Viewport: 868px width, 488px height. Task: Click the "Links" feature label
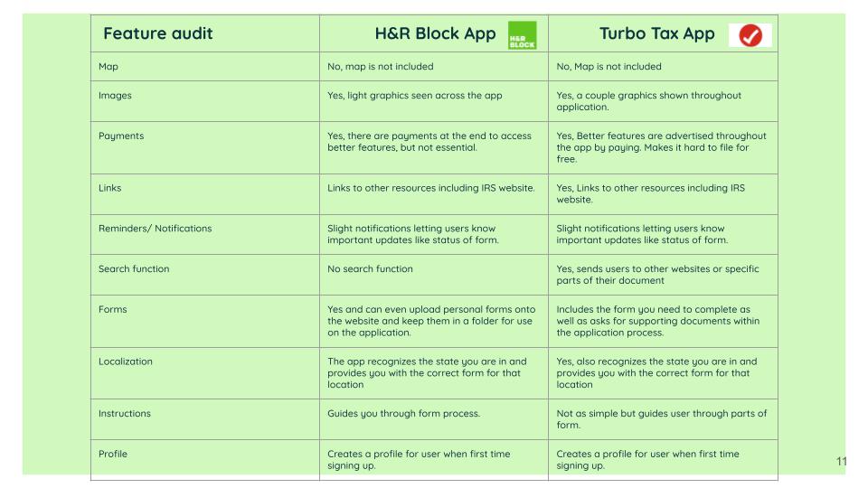[109, 189]
